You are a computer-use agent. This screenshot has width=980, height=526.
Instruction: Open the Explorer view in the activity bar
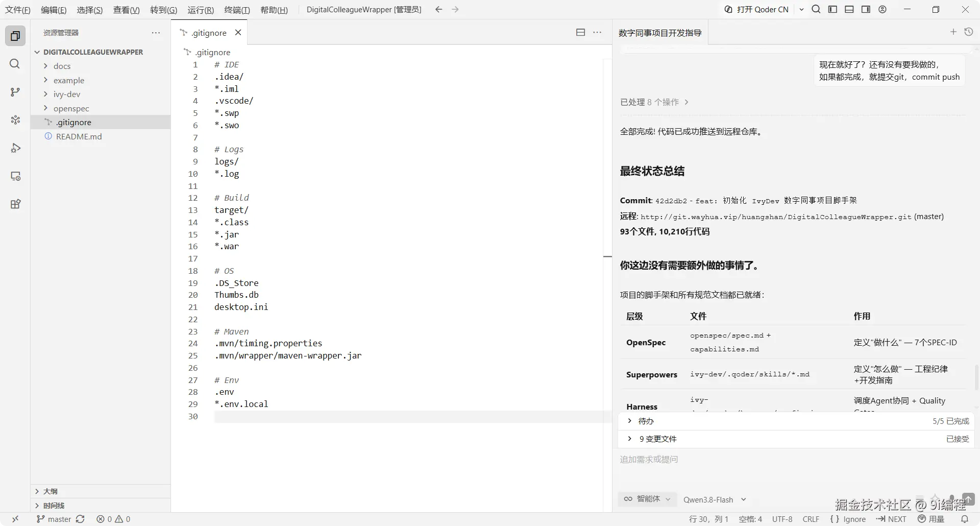pos(15,36)
